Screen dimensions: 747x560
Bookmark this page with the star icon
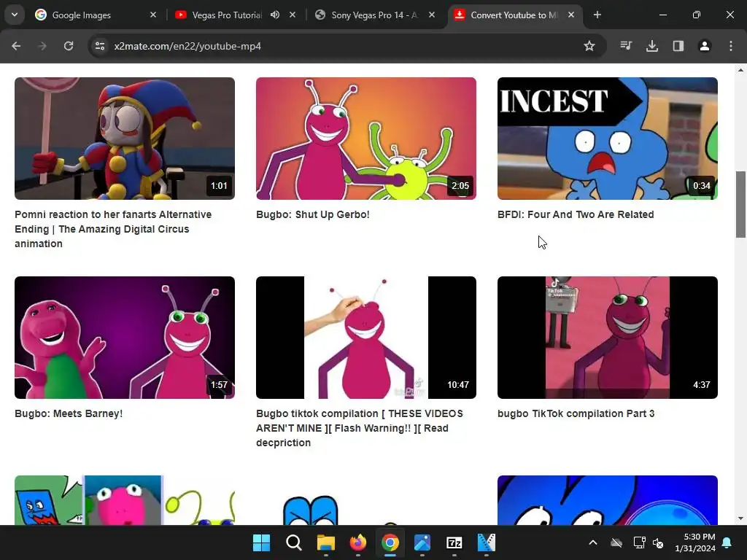point(589,46)
